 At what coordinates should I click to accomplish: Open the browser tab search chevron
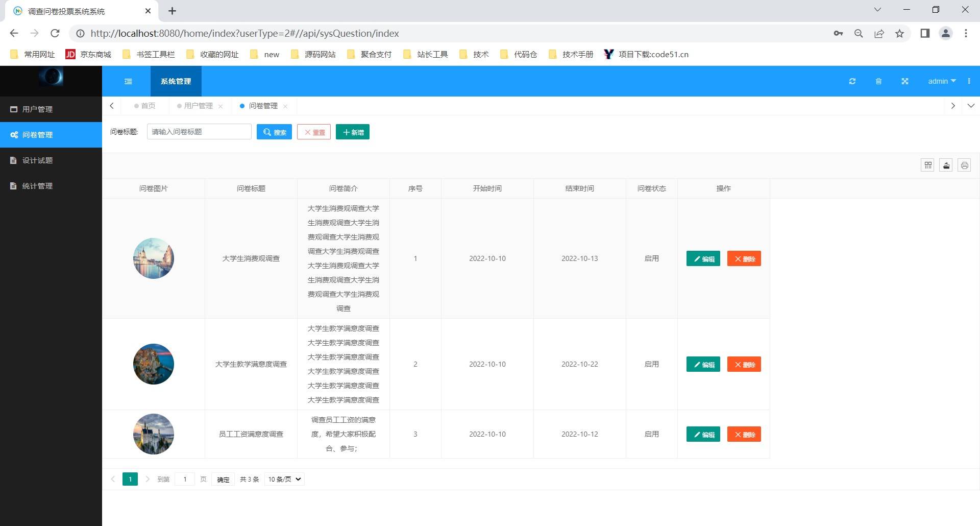(877, 10)
